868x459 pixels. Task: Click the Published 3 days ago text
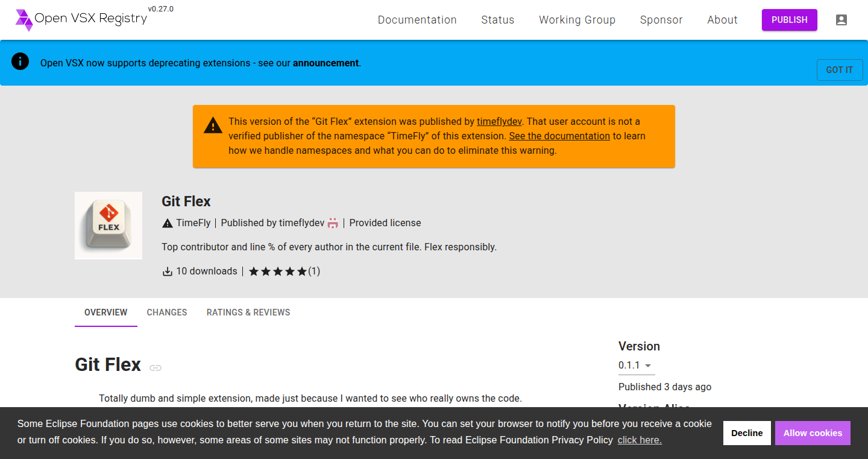point(665,387)
